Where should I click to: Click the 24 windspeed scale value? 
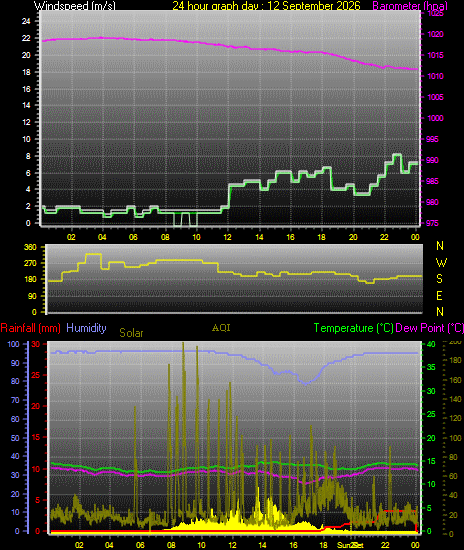pos(26,21)
